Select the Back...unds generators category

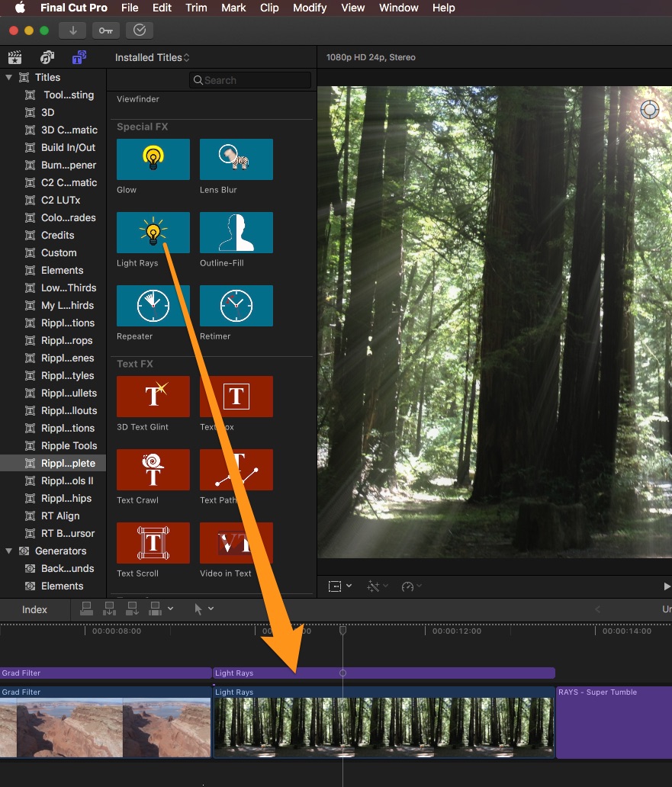(x=53, y=569)
